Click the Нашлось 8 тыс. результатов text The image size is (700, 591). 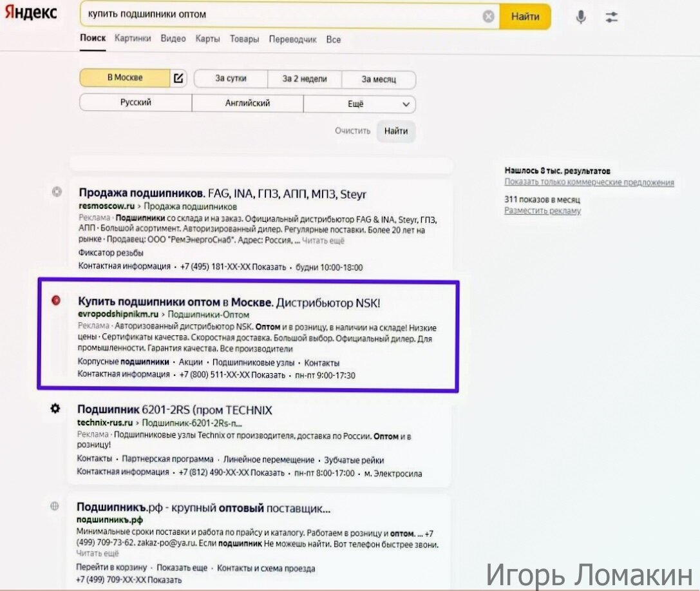[557, 171]
